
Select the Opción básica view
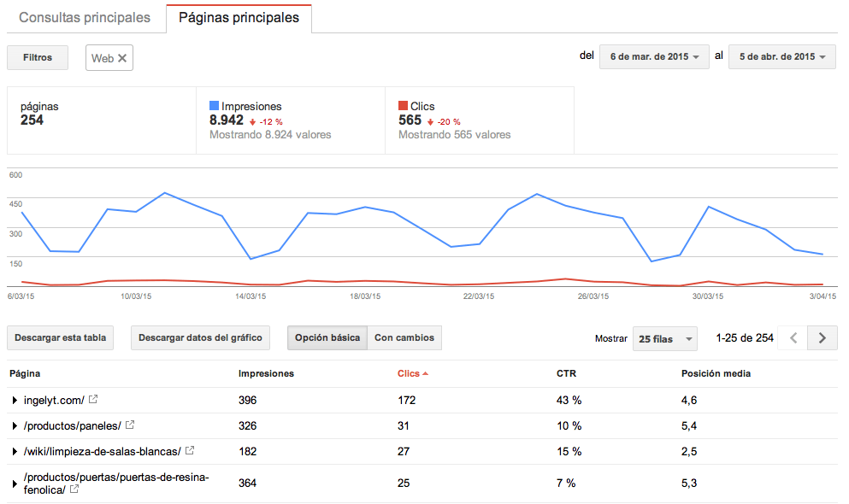[327, 338]
